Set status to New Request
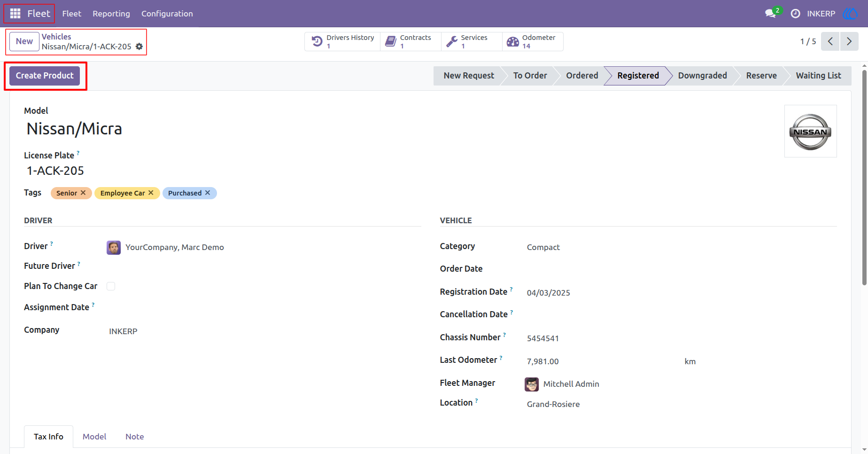The height and width of the screenshot is (454, 868). click(x=469, y=76)
